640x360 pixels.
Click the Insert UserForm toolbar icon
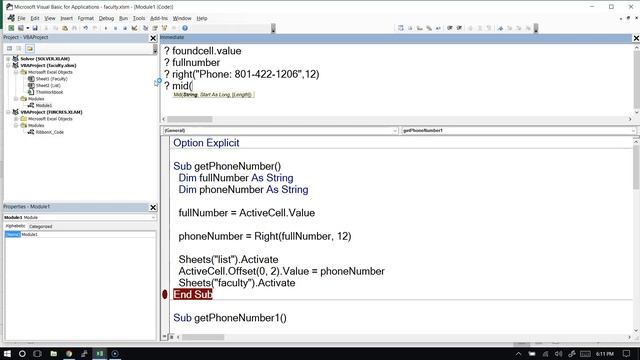coord(20,28)
